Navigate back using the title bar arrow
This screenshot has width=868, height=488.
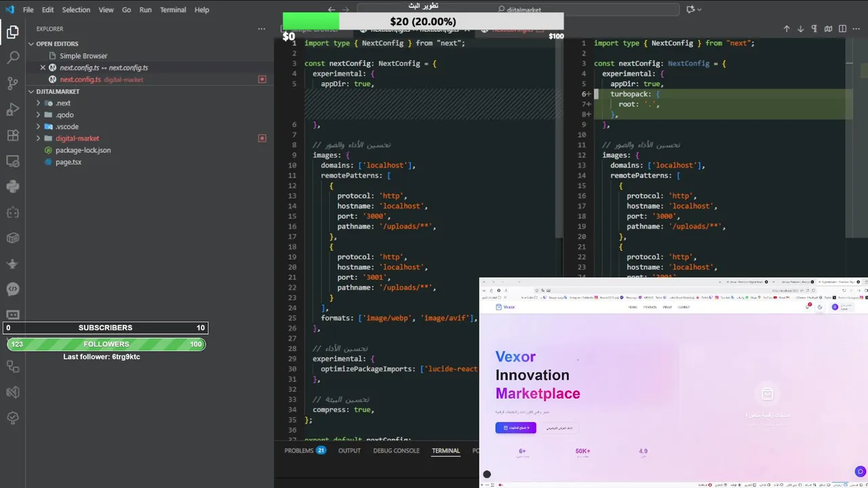click(332, 9)
